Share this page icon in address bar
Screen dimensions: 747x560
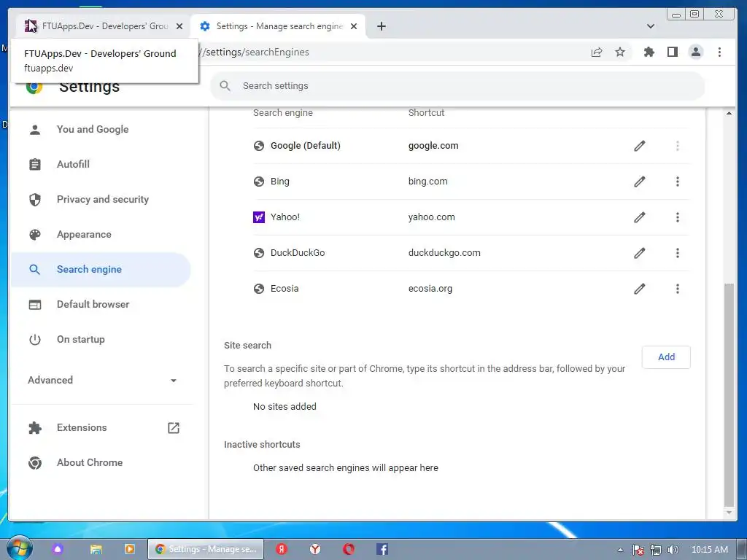tap(597, 52)
